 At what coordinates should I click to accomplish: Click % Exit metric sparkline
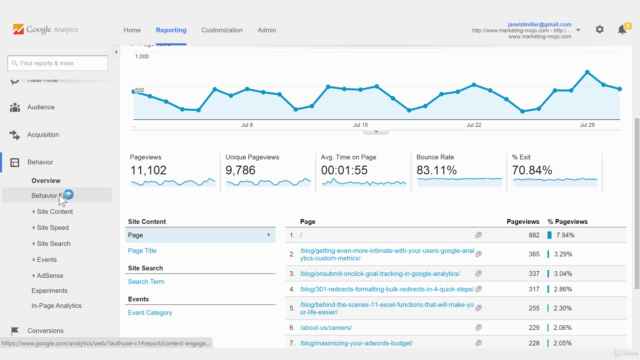coord(555,182)
